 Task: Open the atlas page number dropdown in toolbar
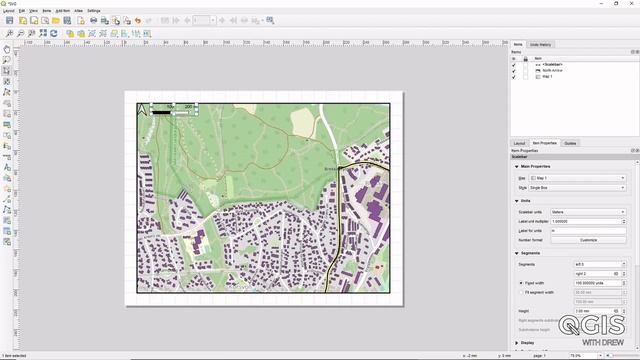[x=213, y=20]
